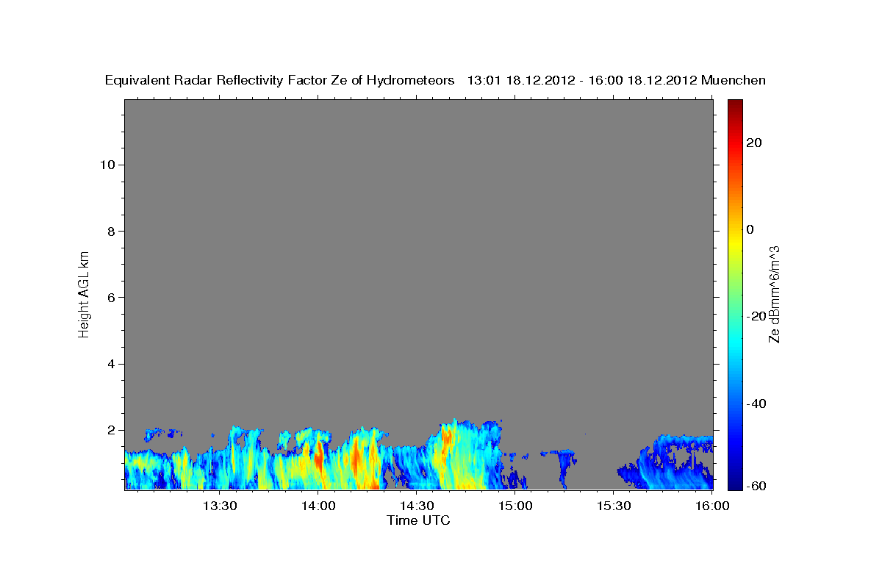Click the orange-red high reflectivity core near 14:00
This screenshot has width=882, height=588.
click(x=318, y=458)
